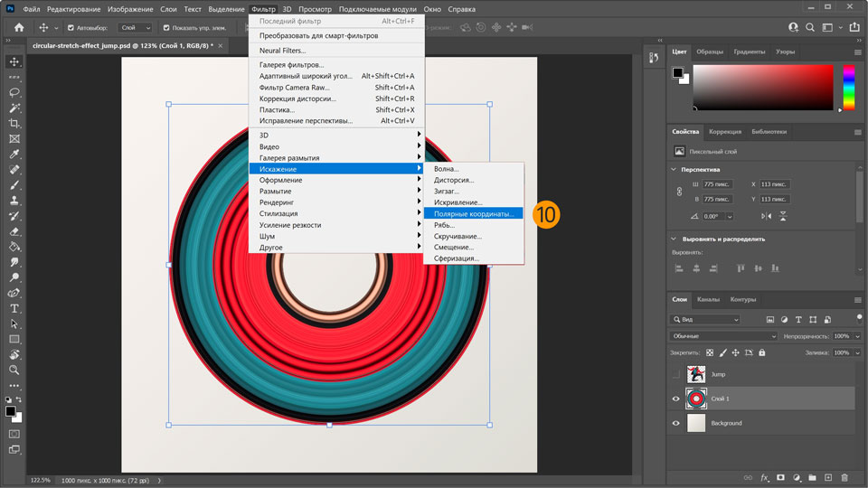Click the hue spectrum slider
868x488 pixels.
[x=849, y=87]
